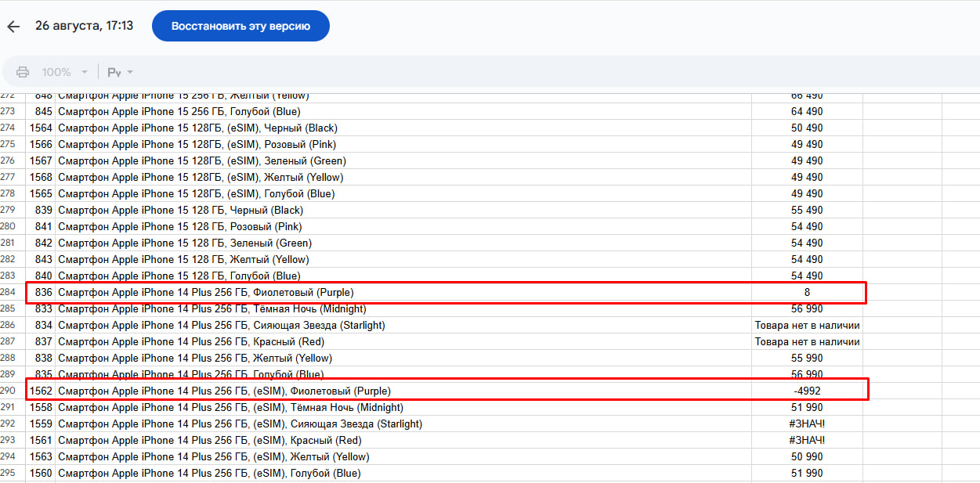Screen dimensions: 980x483
Task: Select the iPhone 15 128ГБ (eSIM) Черный (Black) cell
Action: click(197, 128)
